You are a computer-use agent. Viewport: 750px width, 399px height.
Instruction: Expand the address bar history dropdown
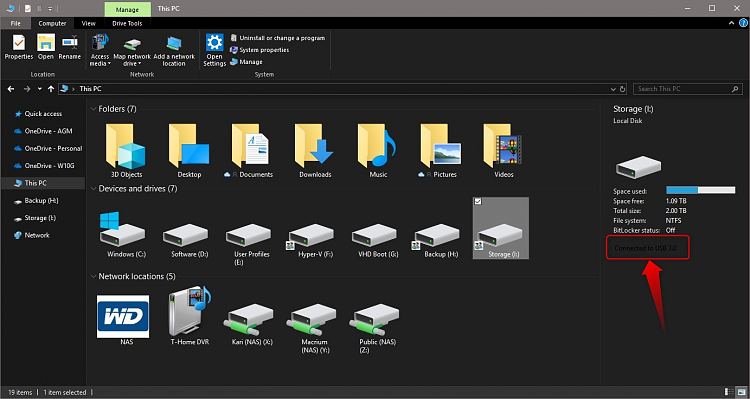coord(613,89)
